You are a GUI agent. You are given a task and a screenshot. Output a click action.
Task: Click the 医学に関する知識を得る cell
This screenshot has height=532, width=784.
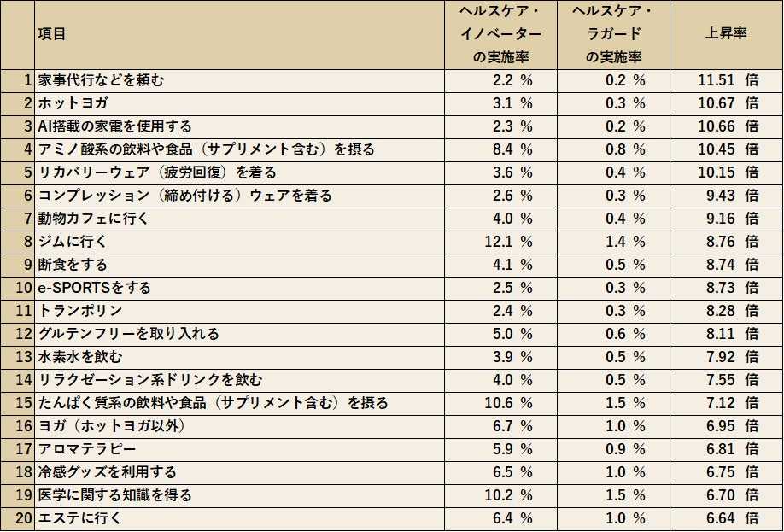[239, 495]
